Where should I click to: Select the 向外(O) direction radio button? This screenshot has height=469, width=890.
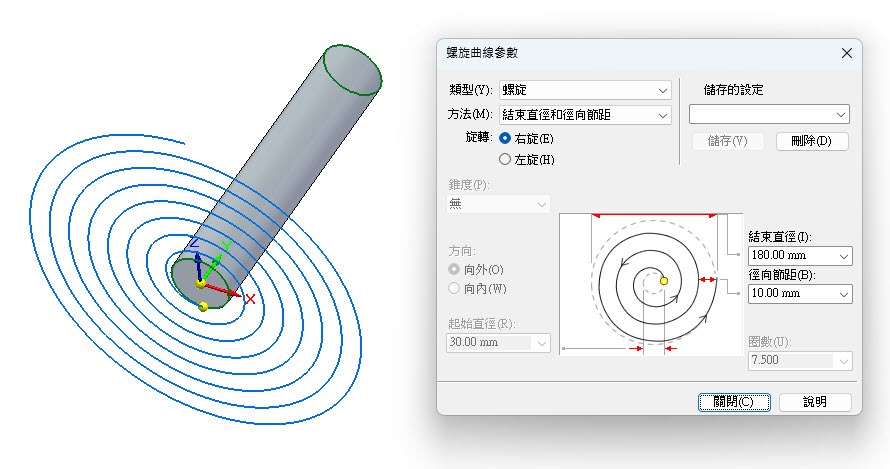455,270
